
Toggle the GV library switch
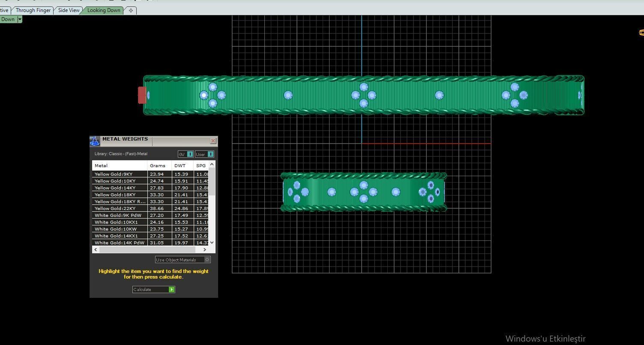point(186,154)
